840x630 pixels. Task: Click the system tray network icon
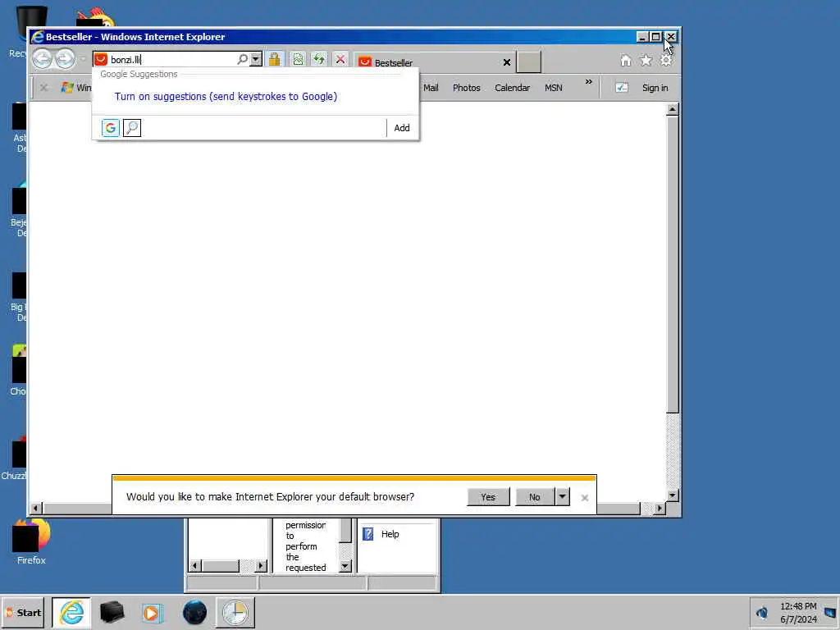click(x=762, y=612)
